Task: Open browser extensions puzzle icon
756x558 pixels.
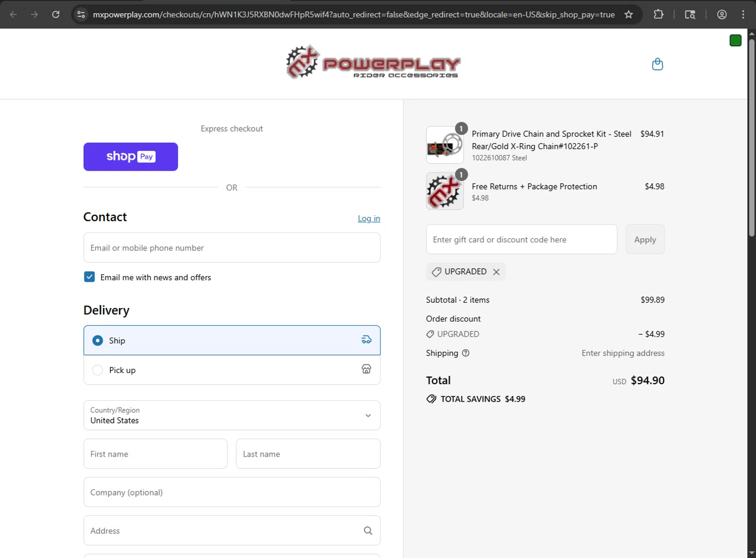Action: (x=658, y=14)
